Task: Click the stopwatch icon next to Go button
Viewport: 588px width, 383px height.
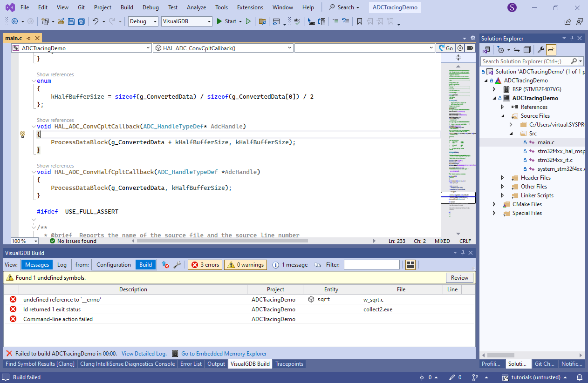Action: click(x=460, y=48)
